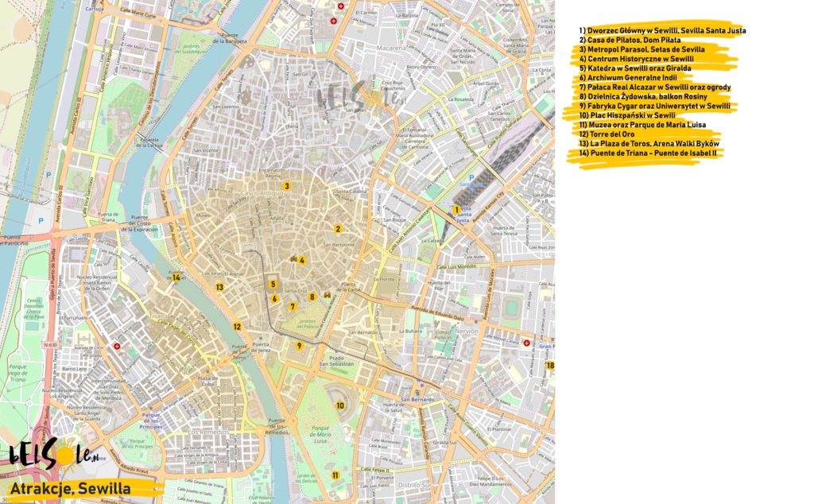Click the binoculars icon beside marker 4
This screenshot has height=504, width=814.
tap(293, 260)
